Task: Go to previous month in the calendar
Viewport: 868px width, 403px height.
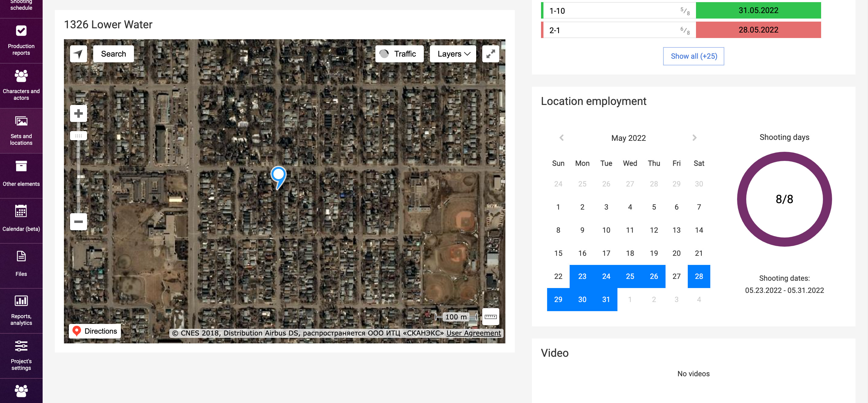Action: pos(561,138)
